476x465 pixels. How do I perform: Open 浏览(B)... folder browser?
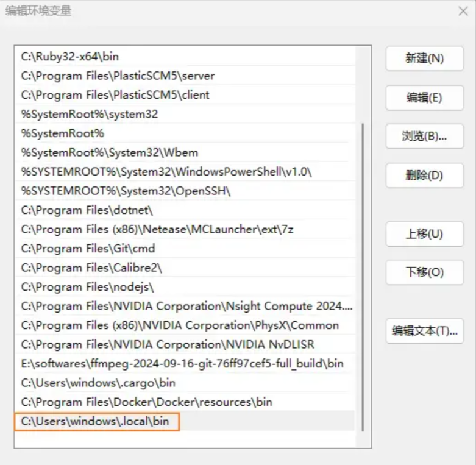click(x=425, y=137)
